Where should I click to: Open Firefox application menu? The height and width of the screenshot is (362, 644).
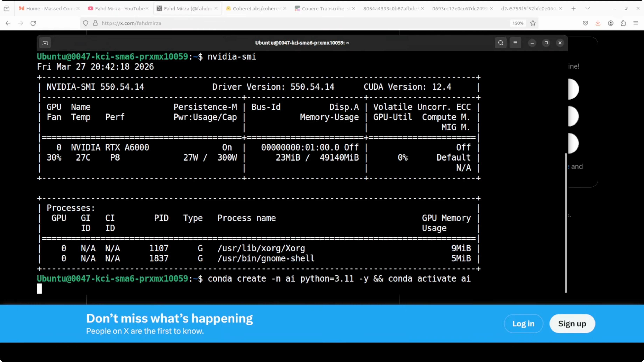[x=635, y=23]
